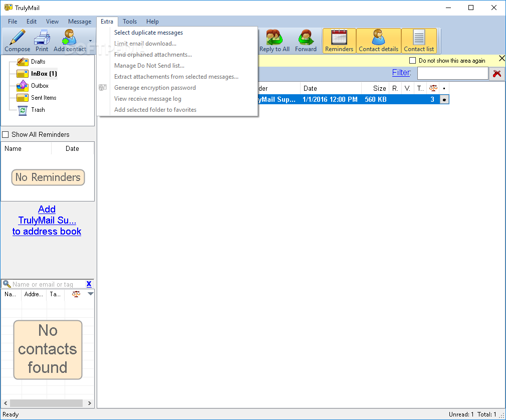The image size is (506, 420).
Task: Click the reminders Name column header
Action: pyautogui.click(x=26, y=148)
